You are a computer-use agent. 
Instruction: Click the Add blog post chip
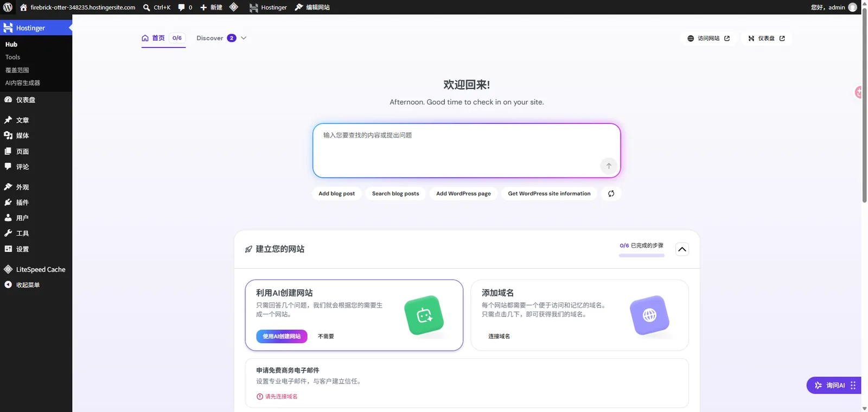(x=337, y=194)
